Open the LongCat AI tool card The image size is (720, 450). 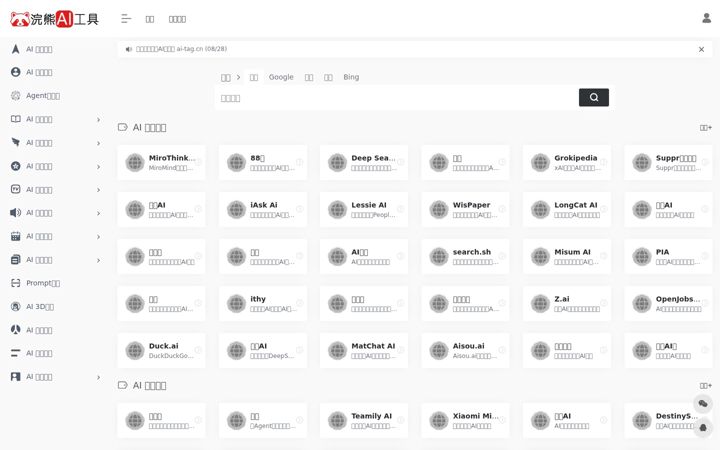pos(567,209)
